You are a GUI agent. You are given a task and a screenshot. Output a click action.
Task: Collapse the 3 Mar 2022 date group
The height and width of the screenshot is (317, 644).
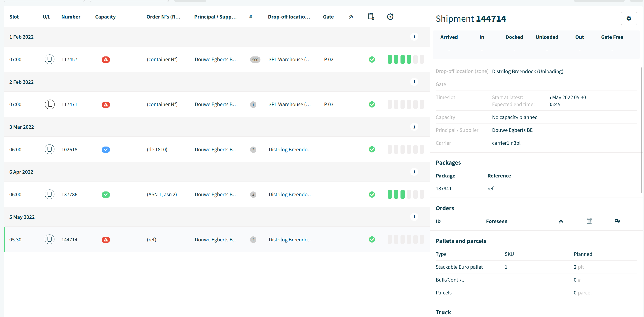[x=216, y=127]
